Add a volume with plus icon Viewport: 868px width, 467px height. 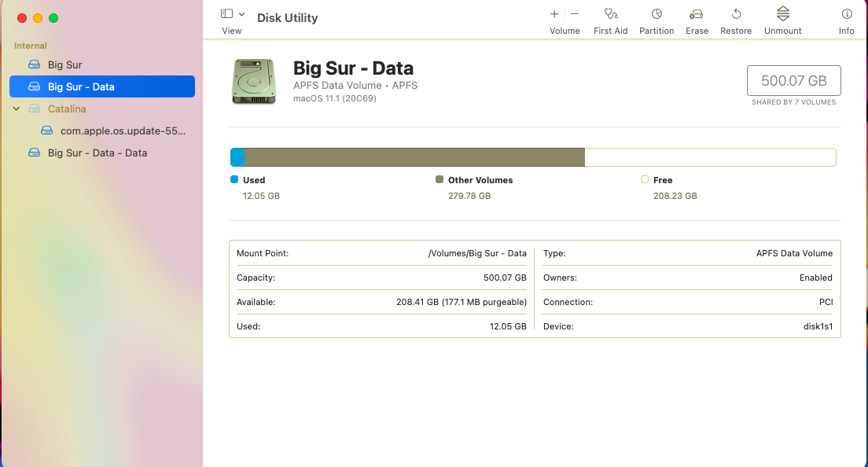pos(554,14)
